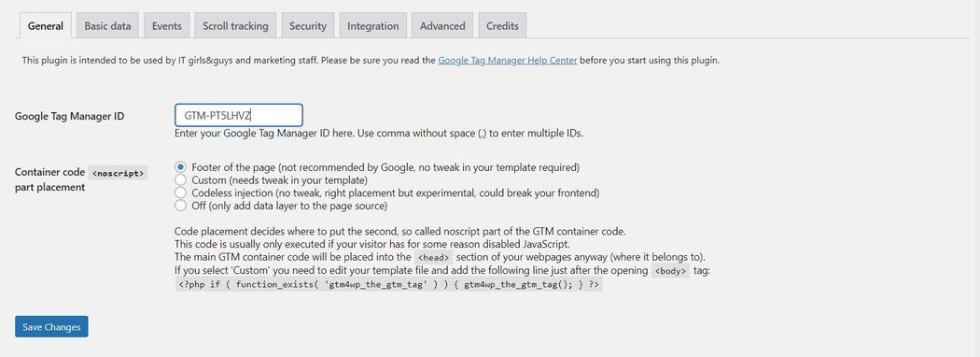
Task: Click the Google Tag Manager ID label
Action: [x=69, y=116]
